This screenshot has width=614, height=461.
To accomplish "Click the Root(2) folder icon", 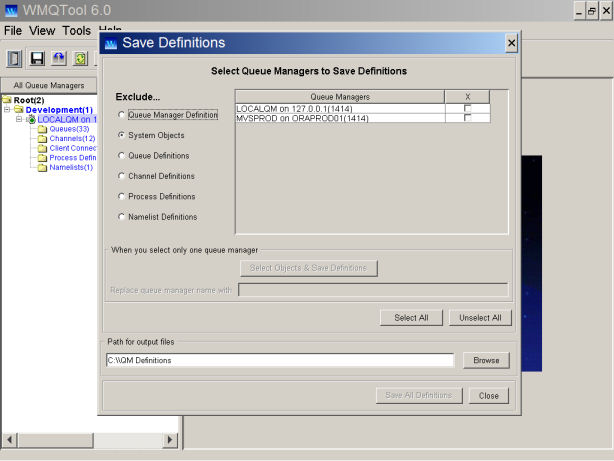I will coord(7,99).
